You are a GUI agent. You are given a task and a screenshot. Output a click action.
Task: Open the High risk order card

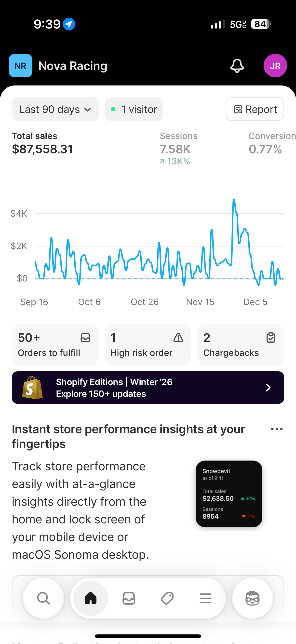coord(148,345)
